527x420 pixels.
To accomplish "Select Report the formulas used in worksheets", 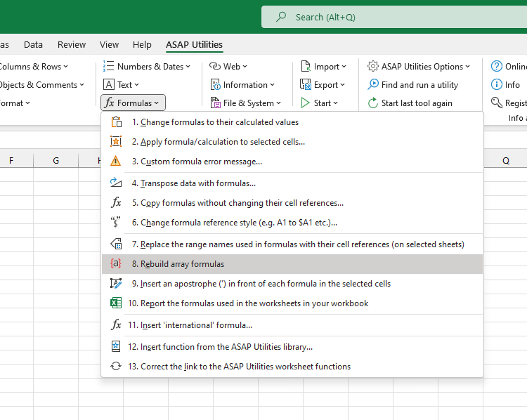I will (x=292, y=303).
